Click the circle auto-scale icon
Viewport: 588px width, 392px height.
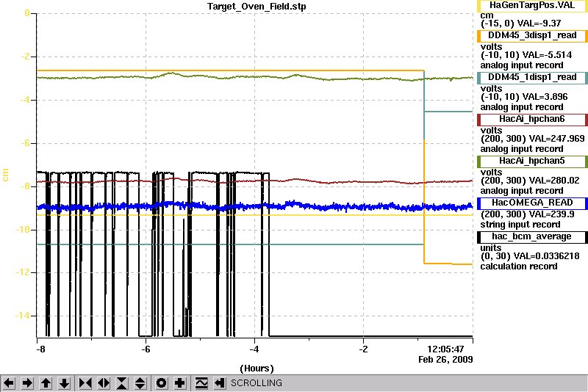click(x=161, y=383)
